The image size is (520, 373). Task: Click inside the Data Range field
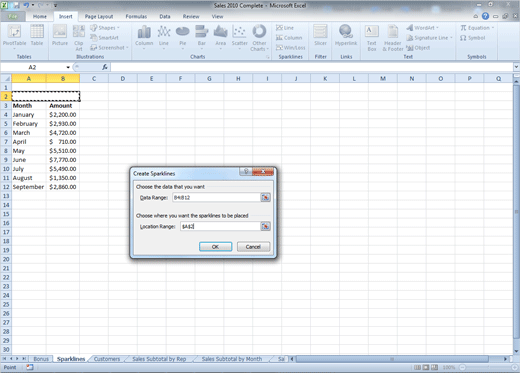[x=216, y=197]
